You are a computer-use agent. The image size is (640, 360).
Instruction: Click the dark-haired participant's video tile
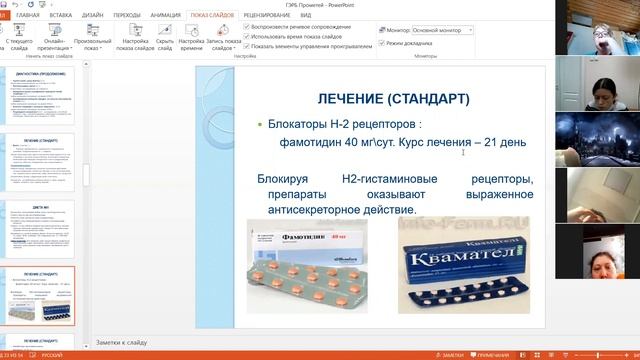click(x=598, y=84)
